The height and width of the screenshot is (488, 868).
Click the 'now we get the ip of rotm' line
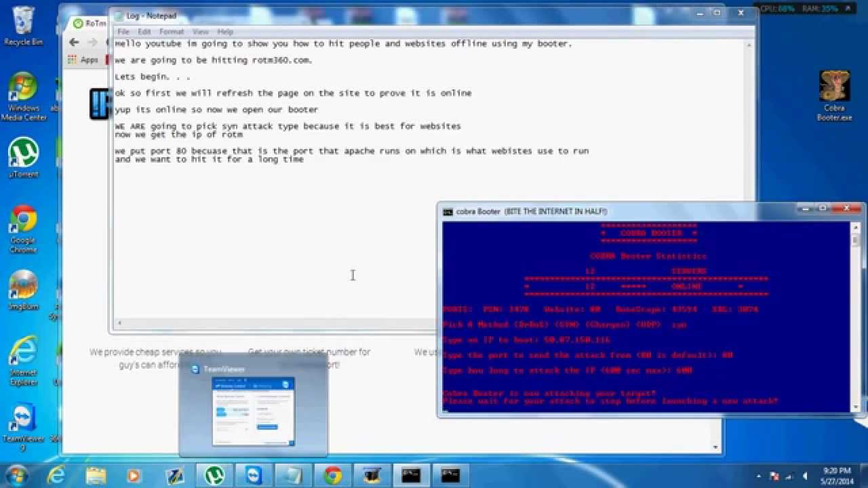(x=178, y=135)
